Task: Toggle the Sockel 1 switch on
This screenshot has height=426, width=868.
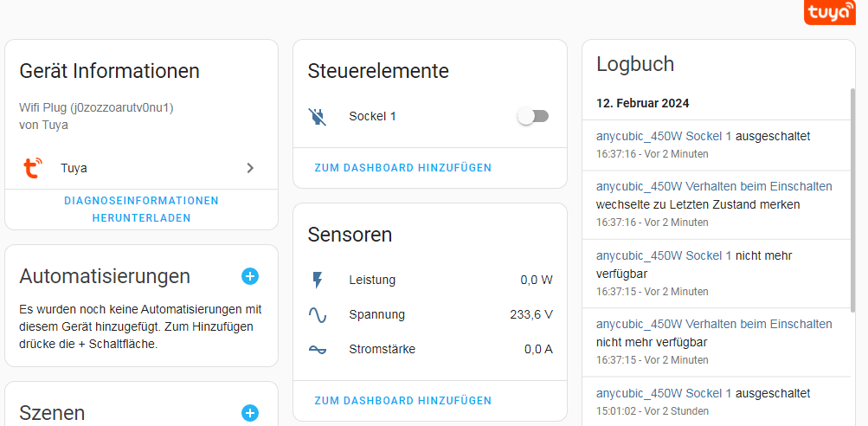Action: coord(533,116)
